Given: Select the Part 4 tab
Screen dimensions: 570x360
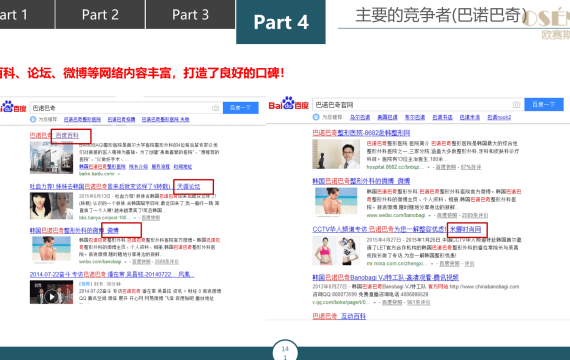Looking at the screenshot, I should click(281, 22).
